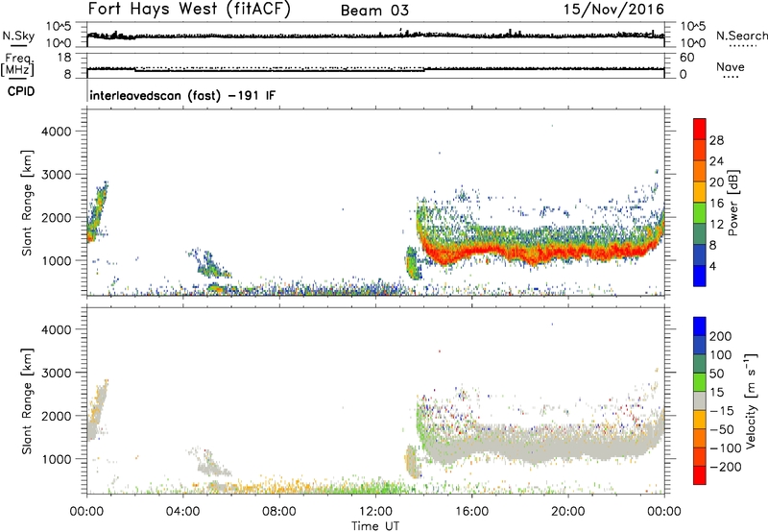Viewport: 768px width, 532px height.
Task: Click the '-50' tick on the Velocity scale
Action: coord(722,429)
